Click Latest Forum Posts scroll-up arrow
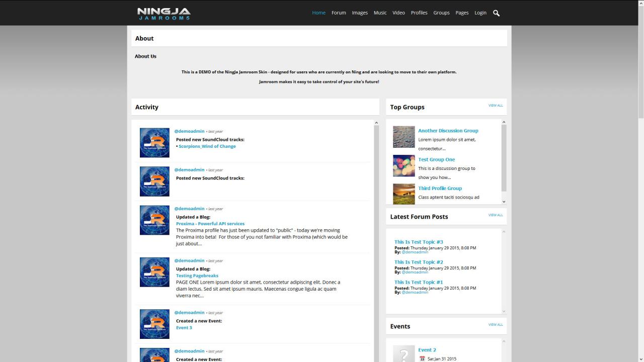This screenshot has width=644, height=362. click(x=504, y=232)
